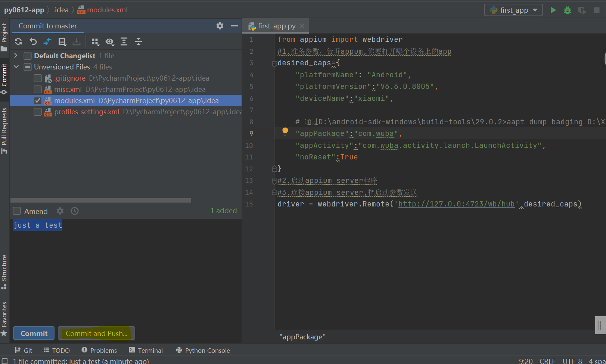
Task: Click the Rollback icon in commit toolbar
Action: coord(33,41)
